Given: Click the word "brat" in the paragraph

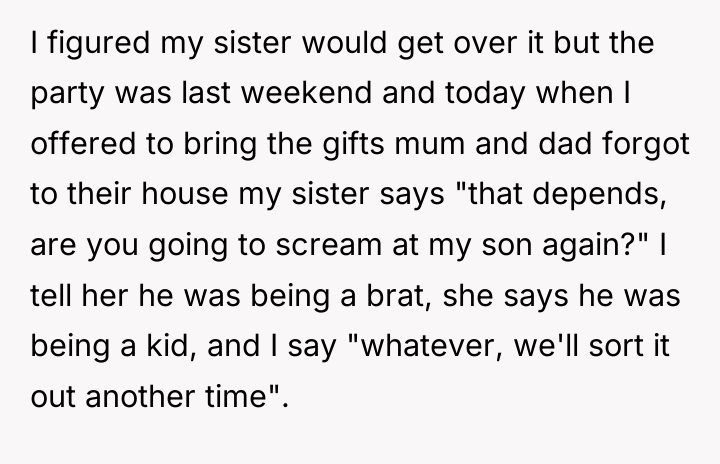Looking at the screenshot, I should point(397,295).
